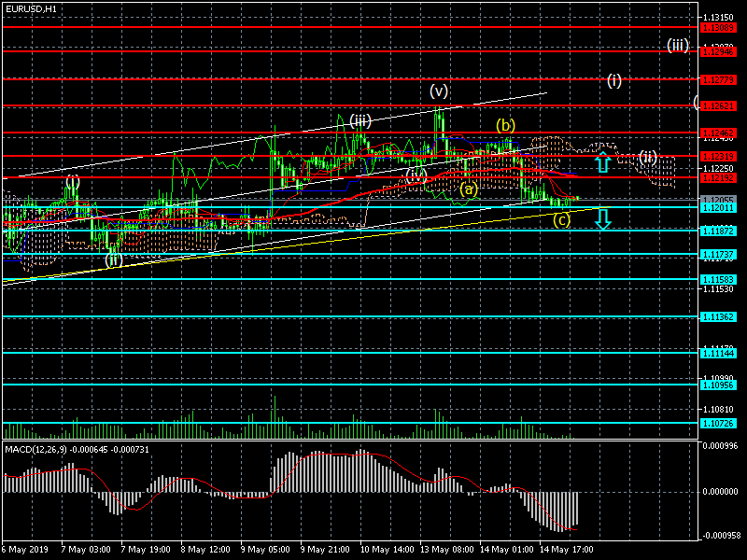
Task: Select the yellow (a) wave label
Action: click(x=470, y=189)
